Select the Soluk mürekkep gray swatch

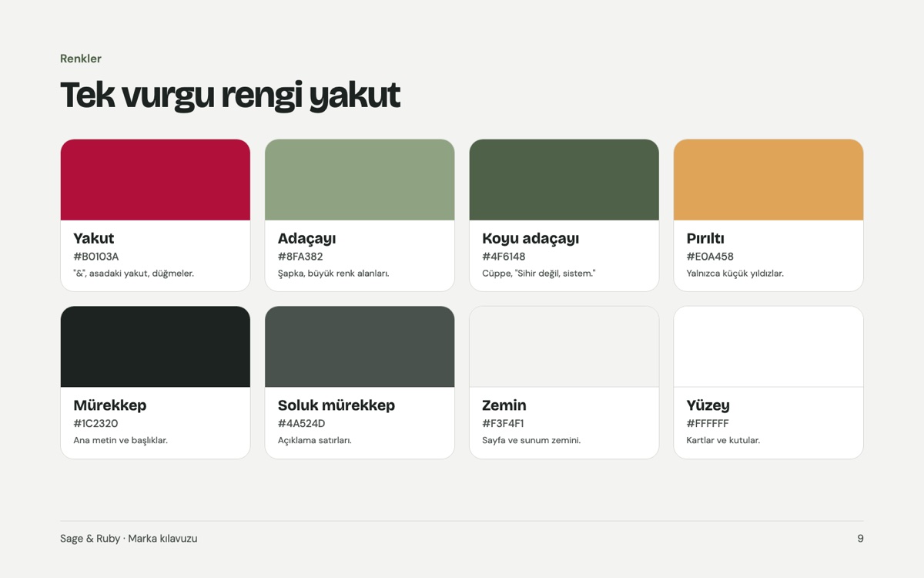(360, 347)
